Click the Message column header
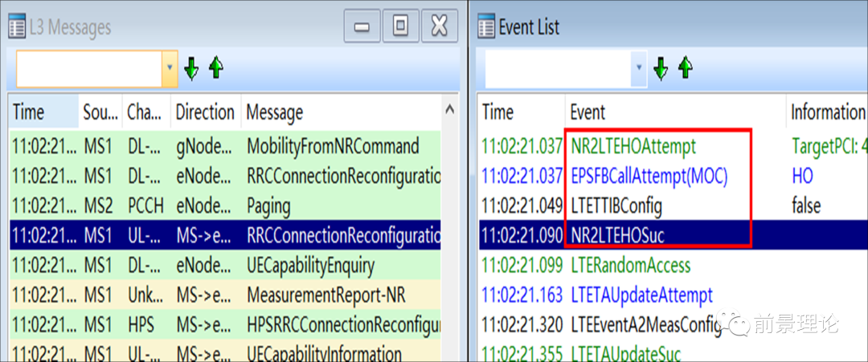The image size is (868, 362). pos(275,112)
